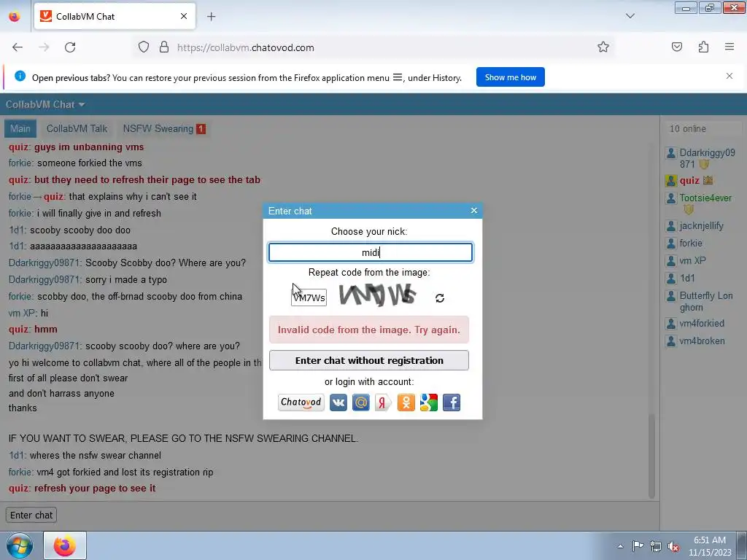Click the captcha code input field
This screenshot has width=747, height=560.
point(309,297)
